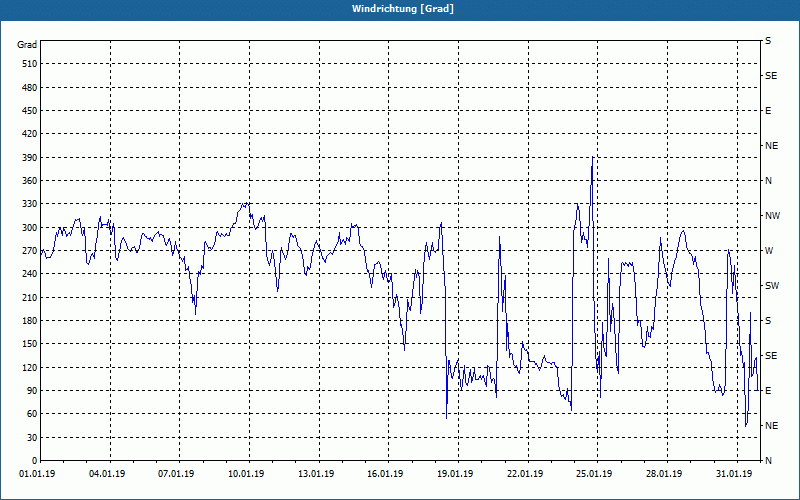
Task: Click the lowest dip of the line on 31.01.19
Action: pos(745,426)
